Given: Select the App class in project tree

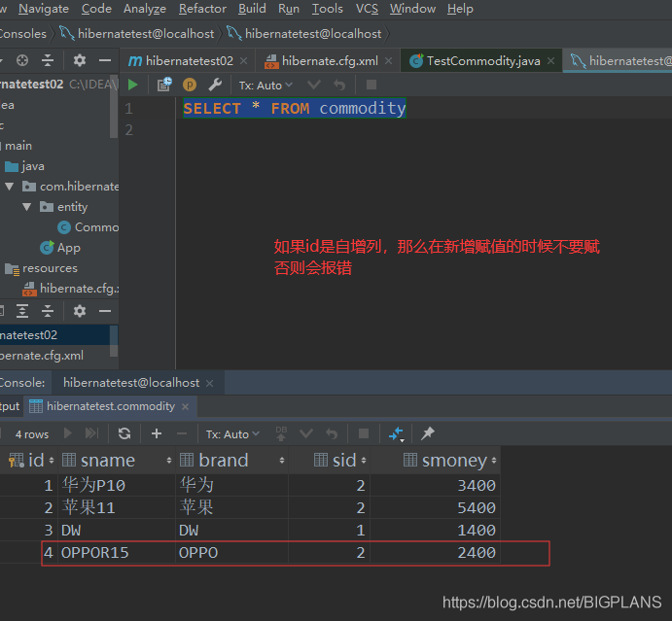Looking at the screenshot, I should click(x=60, y=248).
